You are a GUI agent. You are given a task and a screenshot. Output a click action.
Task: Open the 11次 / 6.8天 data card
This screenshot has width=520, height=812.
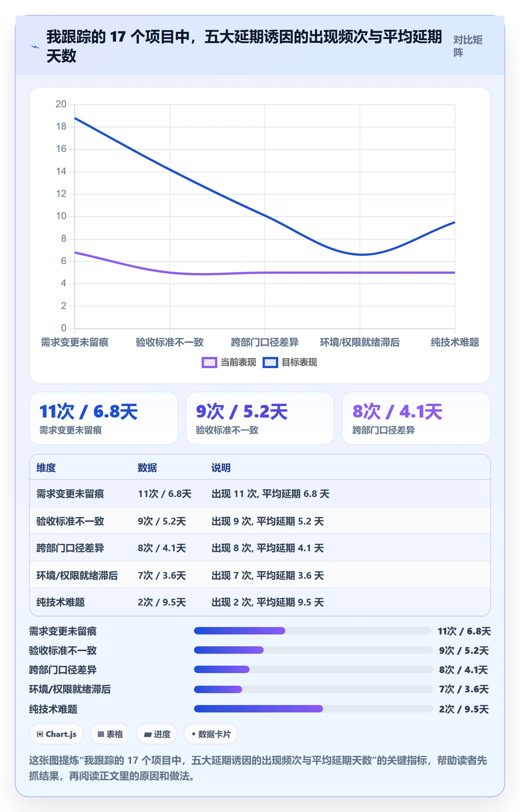coord(104,418)
